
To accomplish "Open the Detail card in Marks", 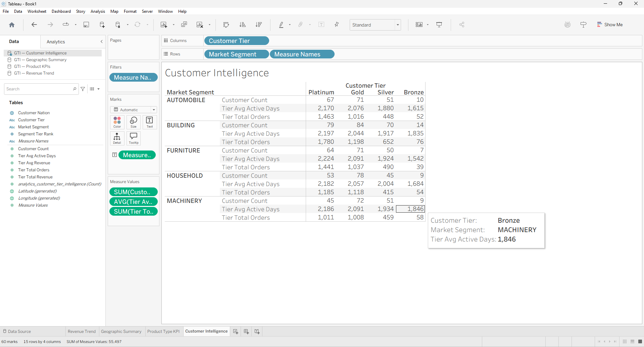I will click(117, 138).
